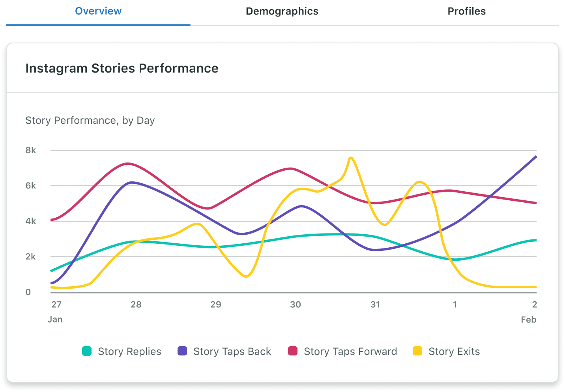This screenshot has width=565, height=392.
Task: Click the purple Story Taps Back swatch
Action: coord(182,351)
